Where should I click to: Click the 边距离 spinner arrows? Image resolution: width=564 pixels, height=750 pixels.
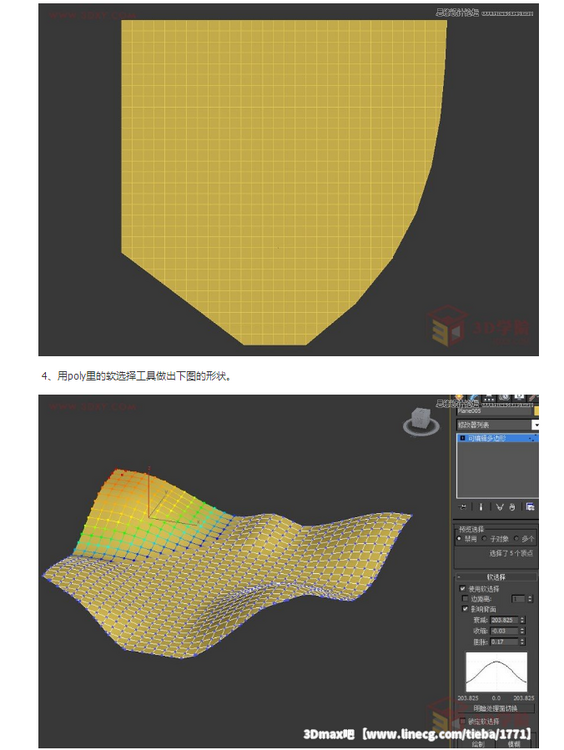(530, 599)
